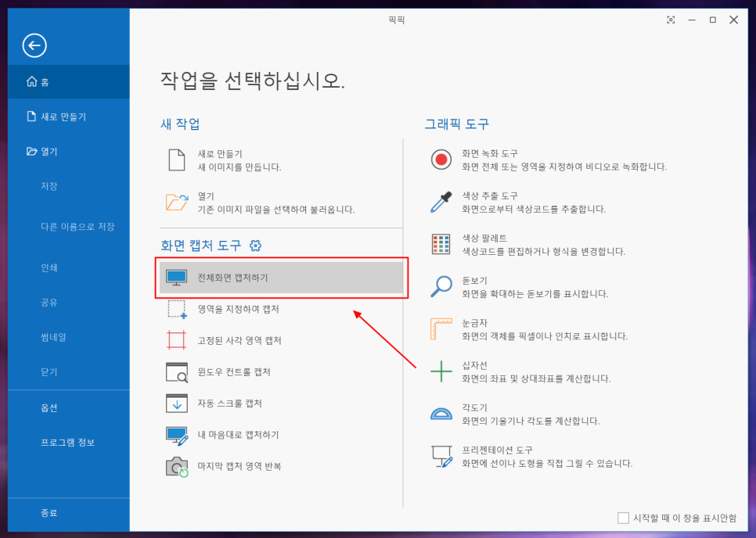
Task: Click the color grid icon for 색상 팔레트
Action: (441, 245)
